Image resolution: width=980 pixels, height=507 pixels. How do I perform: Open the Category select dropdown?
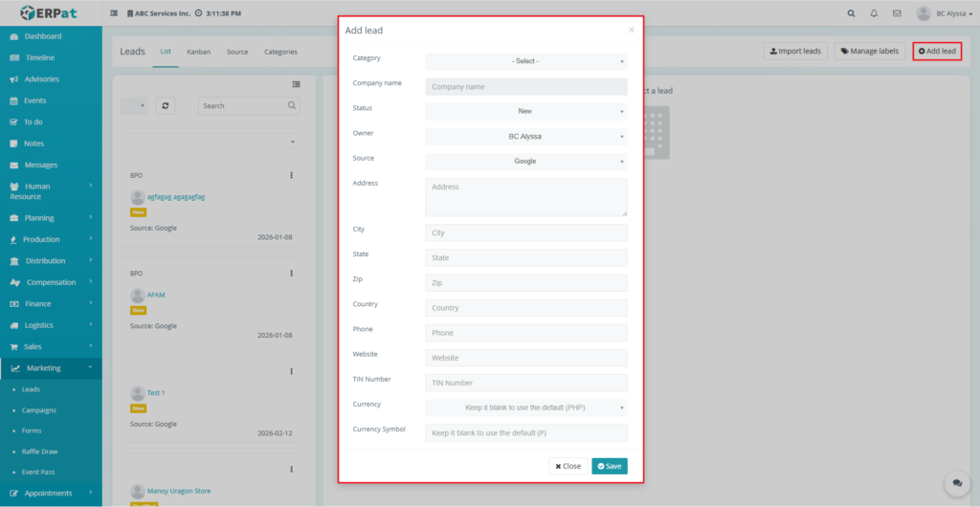pyautogui.click(x=525, y=61)
